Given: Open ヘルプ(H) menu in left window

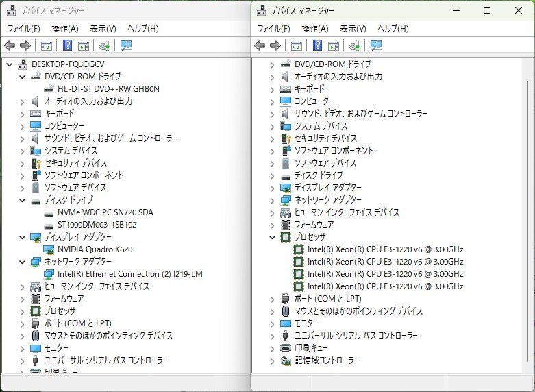Looking at the screenshot, I should point(143,29).
